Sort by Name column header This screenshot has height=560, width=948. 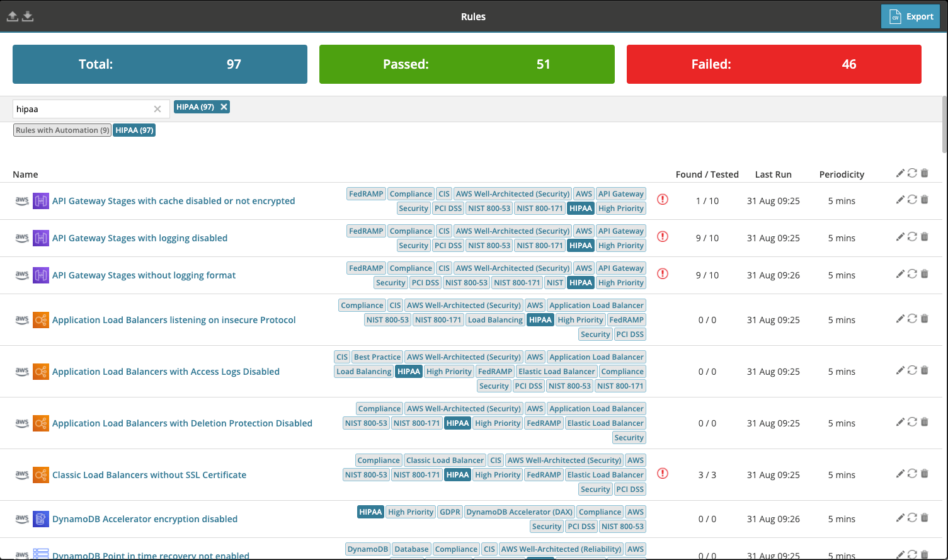pyautogui.click(x=25, y=174)
